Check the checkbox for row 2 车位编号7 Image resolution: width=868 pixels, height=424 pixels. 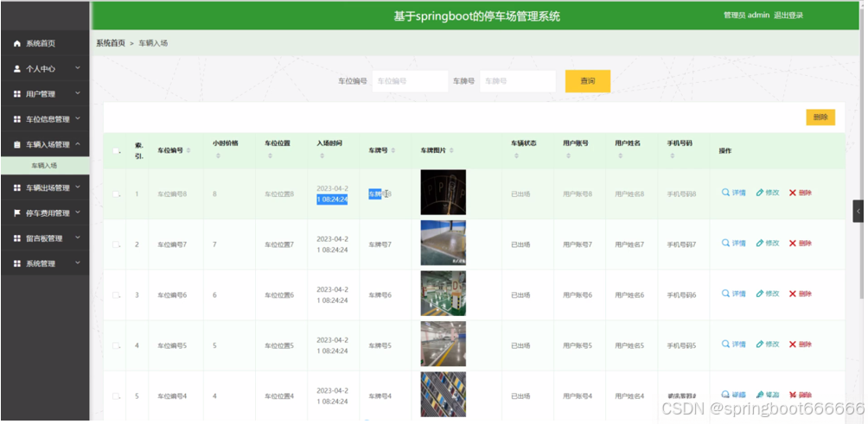[x=116, y=244]
